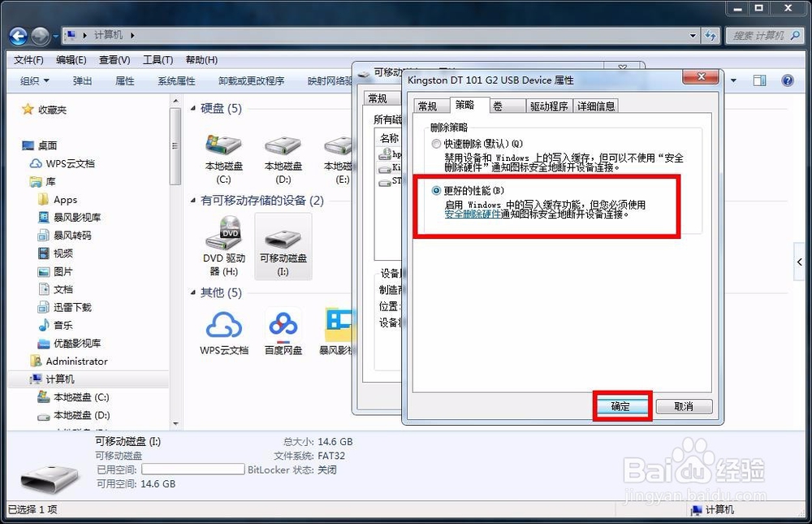Select 本地磁盘 (C:) in sidebar tree
The width and height of the screenshot is (812, 524).
(74, 397)
